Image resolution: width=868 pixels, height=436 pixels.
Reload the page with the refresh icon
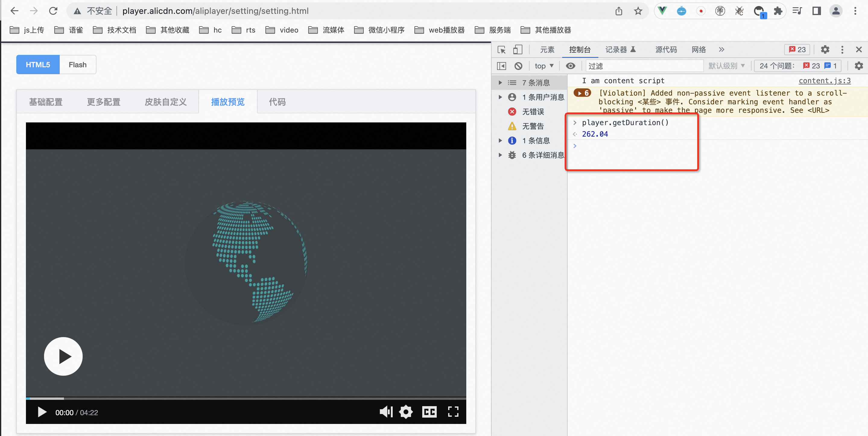53,11
